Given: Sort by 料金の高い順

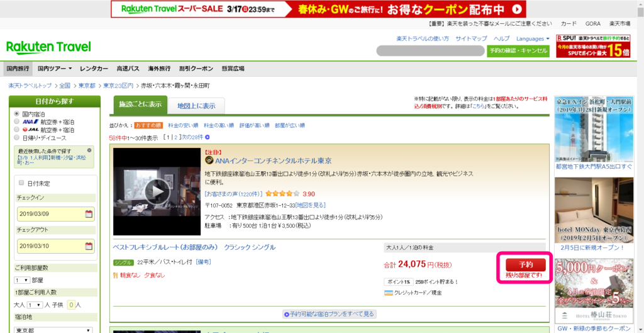Looking at the screenshot, I should click(219, 125).
